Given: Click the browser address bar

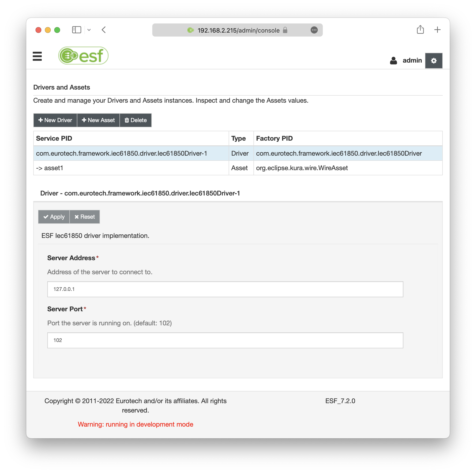Looking at the screenshot, I should [238, 30].
